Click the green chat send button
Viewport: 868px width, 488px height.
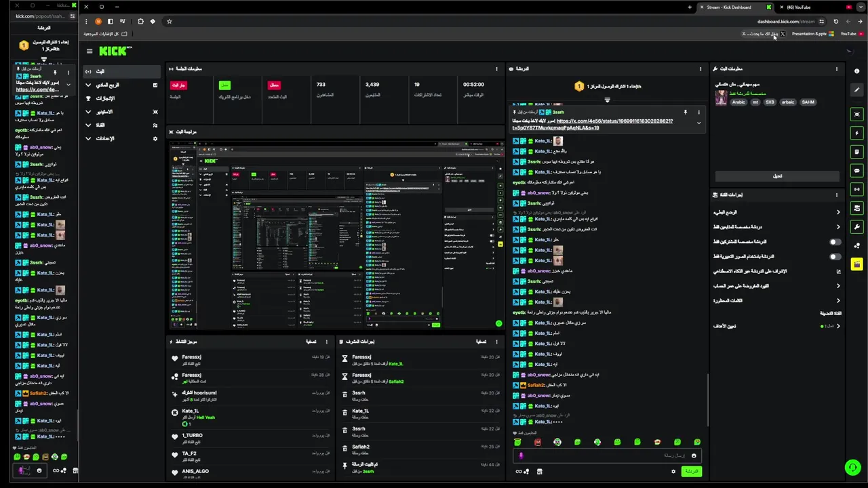(x=691, y=471)
